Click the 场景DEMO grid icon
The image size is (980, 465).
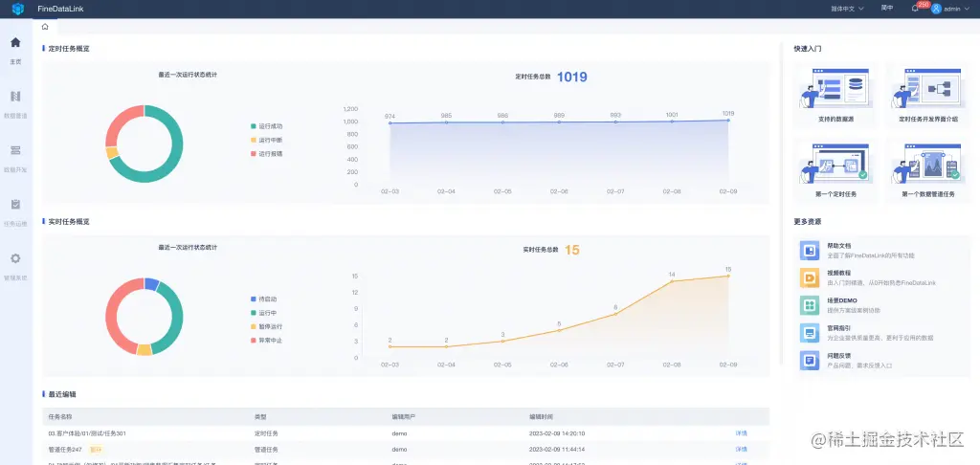(810, 305)
